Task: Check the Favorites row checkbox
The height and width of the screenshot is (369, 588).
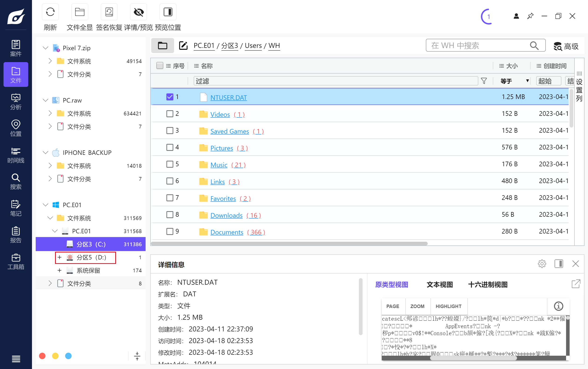Action: tap(170, 198)
